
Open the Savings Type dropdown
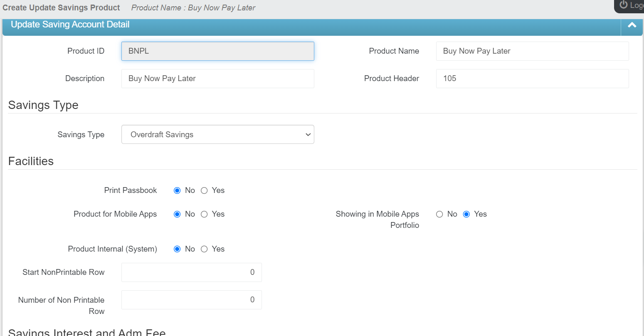(x=217, y=134)
